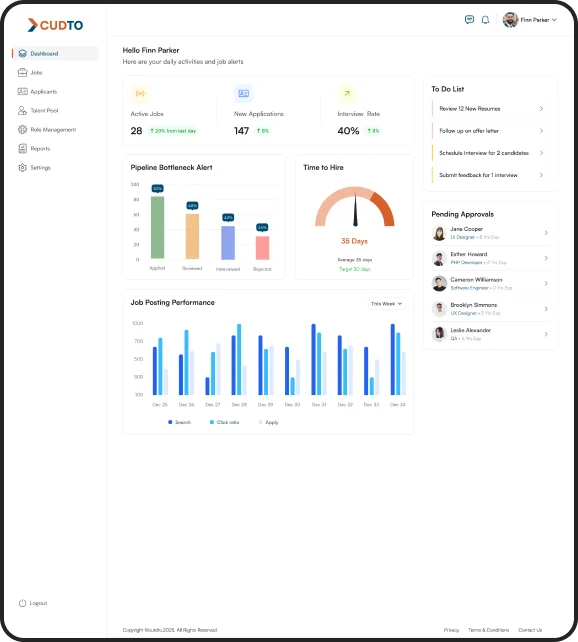
Task: Click the Logout label
Action: tap(38, 603)
